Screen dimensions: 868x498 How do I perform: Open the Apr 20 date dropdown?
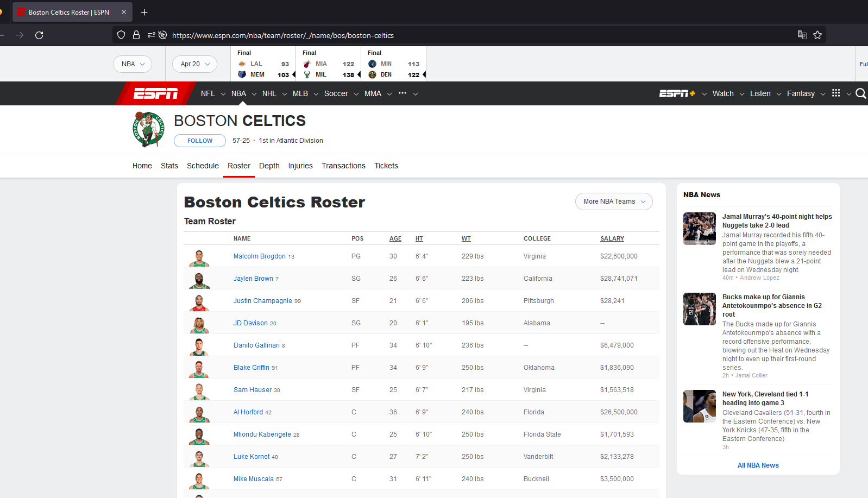coord(195,64)
